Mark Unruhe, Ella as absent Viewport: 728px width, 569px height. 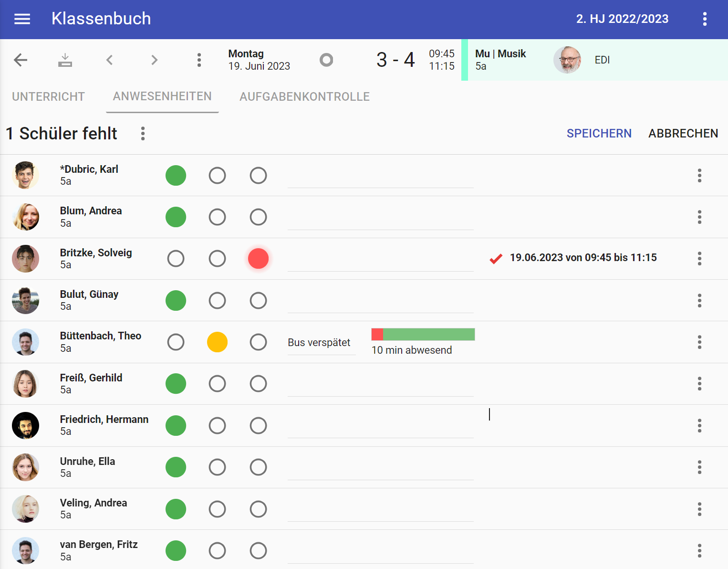(x=258, y=467)
